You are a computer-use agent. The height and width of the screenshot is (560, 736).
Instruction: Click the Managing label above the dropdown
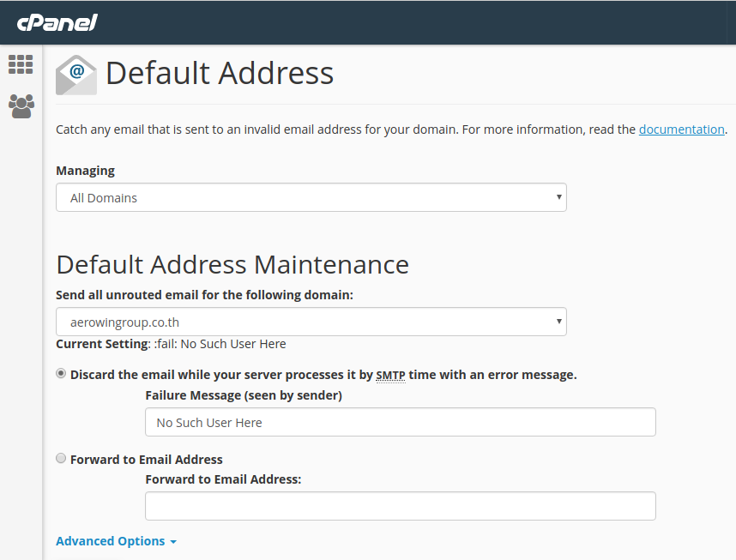click(x=85, y=171)
